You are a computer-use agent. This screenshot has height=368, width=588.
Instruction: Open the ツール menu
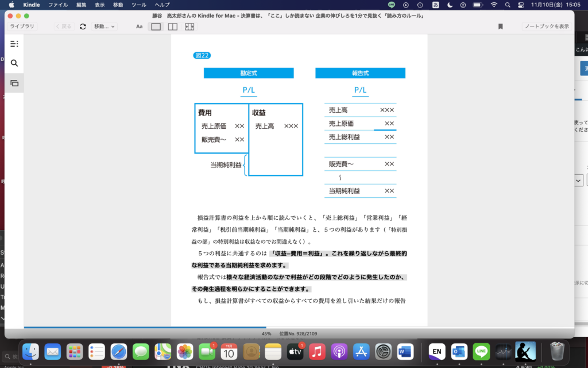pos(138,5)
